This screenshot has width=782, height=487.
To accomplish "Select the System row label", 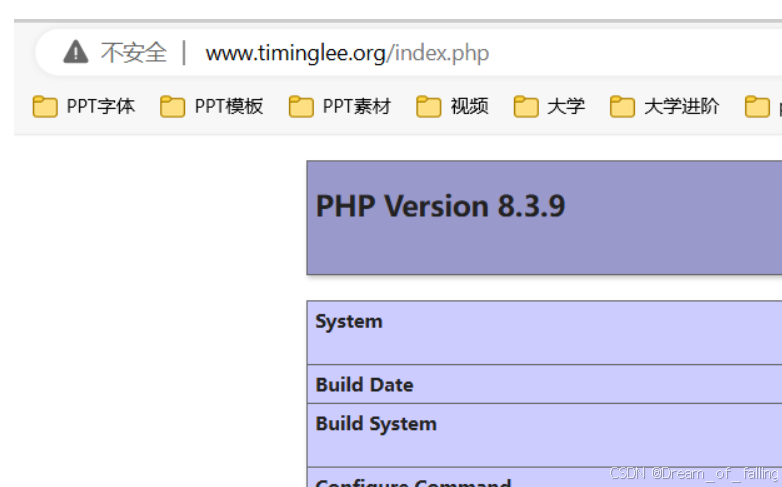I will (349, 321).
